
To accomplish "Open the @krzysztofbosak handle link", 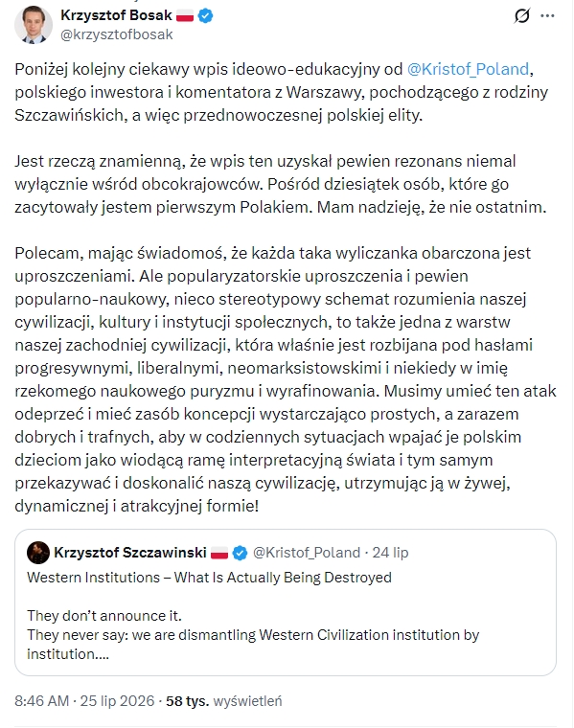I will (117, 34).
